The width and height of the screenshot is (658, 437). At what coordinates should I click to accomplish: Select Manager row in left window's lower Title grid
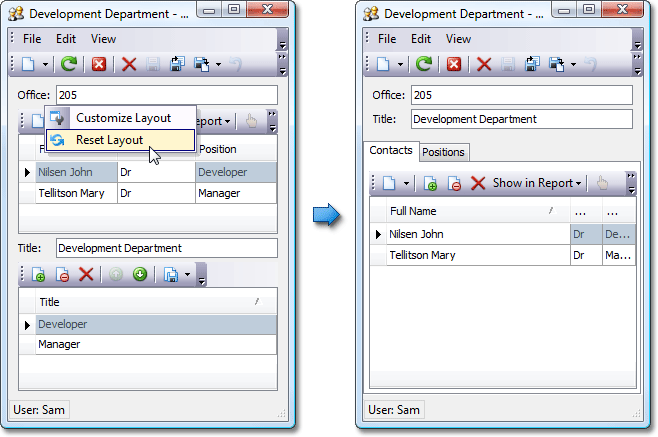click(156, 344)
